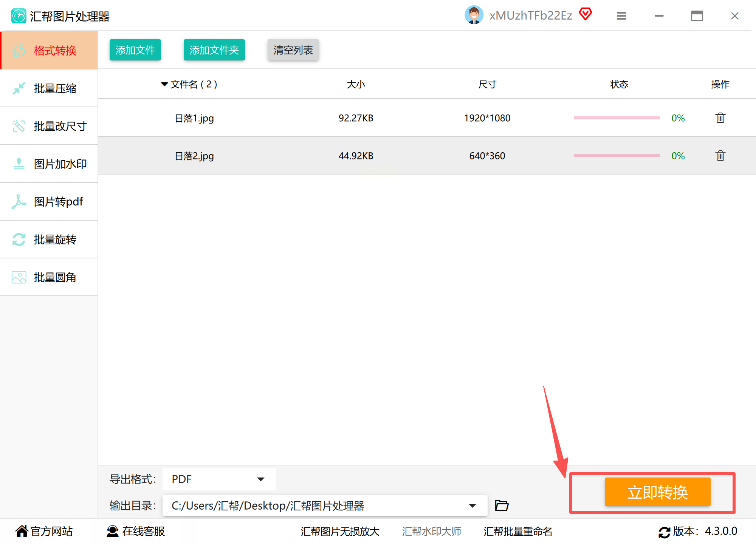Toggle sort arrow beside 文件名 header
This screenshot has height=544, width=756.
tap(164, 84)
